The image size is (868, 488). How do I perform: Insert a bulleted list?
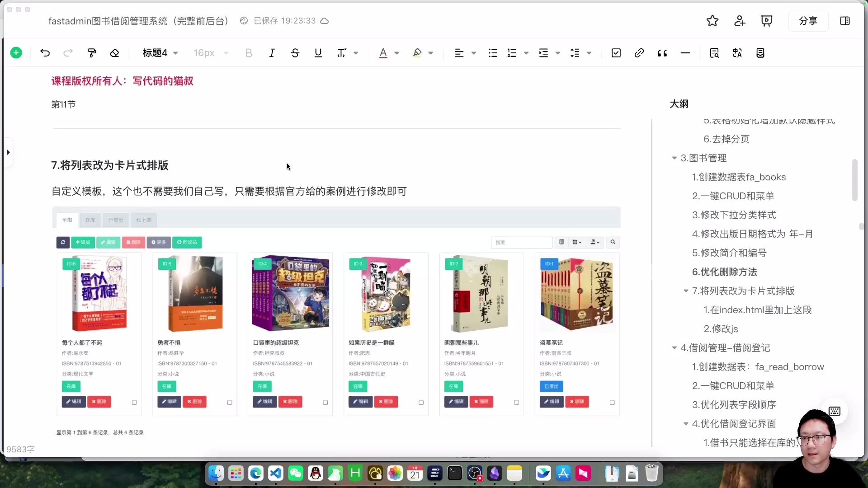coord(493,53)
